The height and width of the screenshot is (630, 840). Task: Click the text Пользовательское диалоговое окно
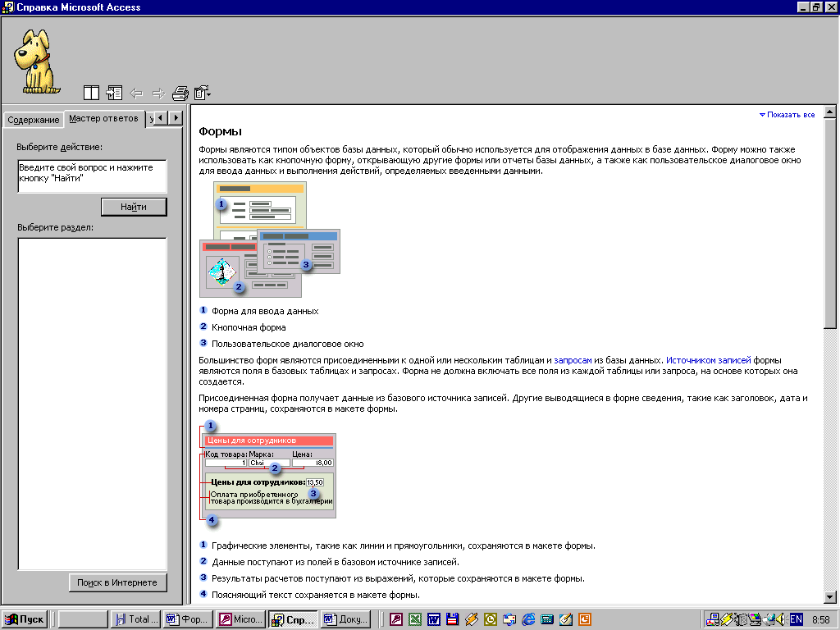pyautogui.click(x=288, y=344)
